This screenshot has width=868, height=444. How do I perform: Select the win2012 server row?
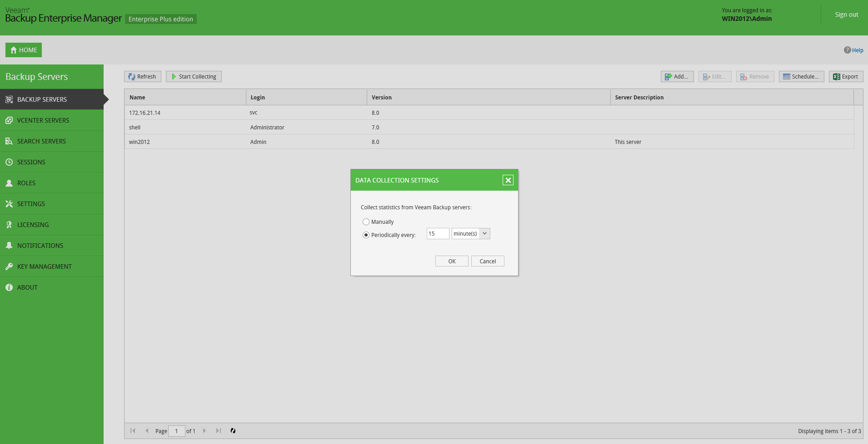coord(489,142)
